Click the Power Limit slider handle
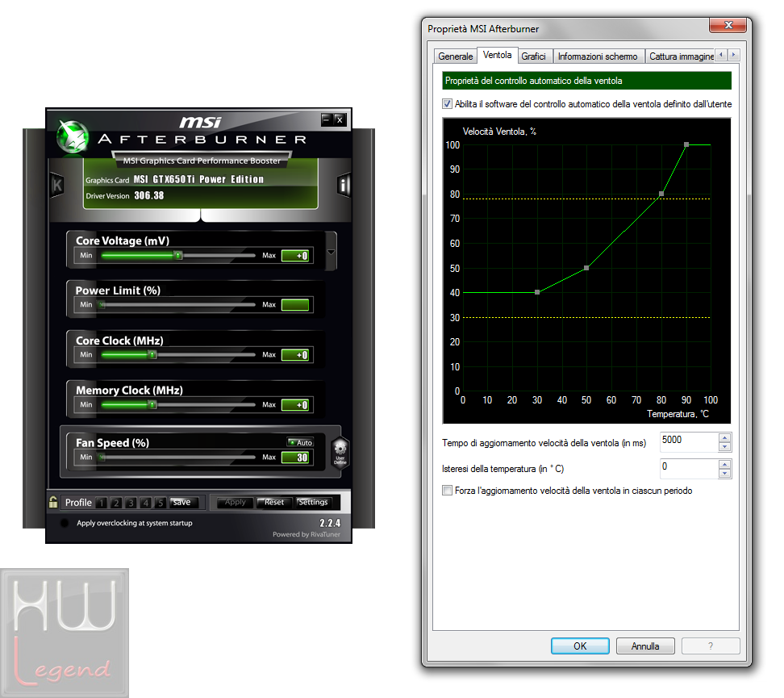 click(x=102, y=305)
